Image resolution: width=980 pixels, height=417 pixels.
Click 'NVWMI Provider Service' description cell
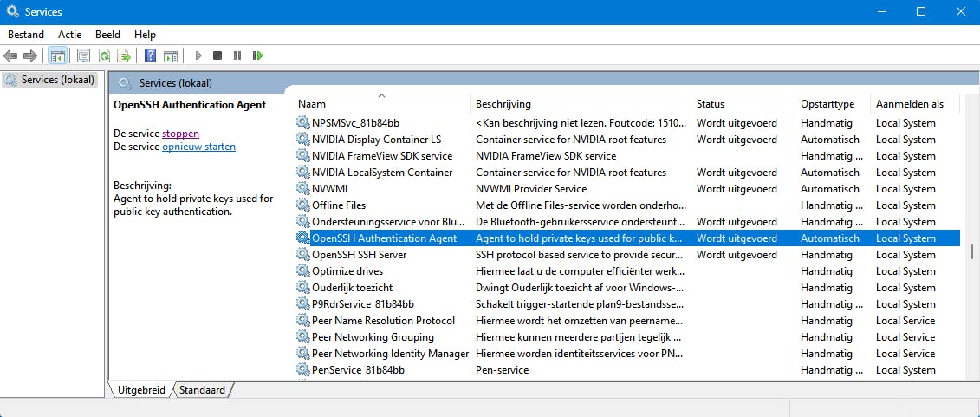(531, 188)
